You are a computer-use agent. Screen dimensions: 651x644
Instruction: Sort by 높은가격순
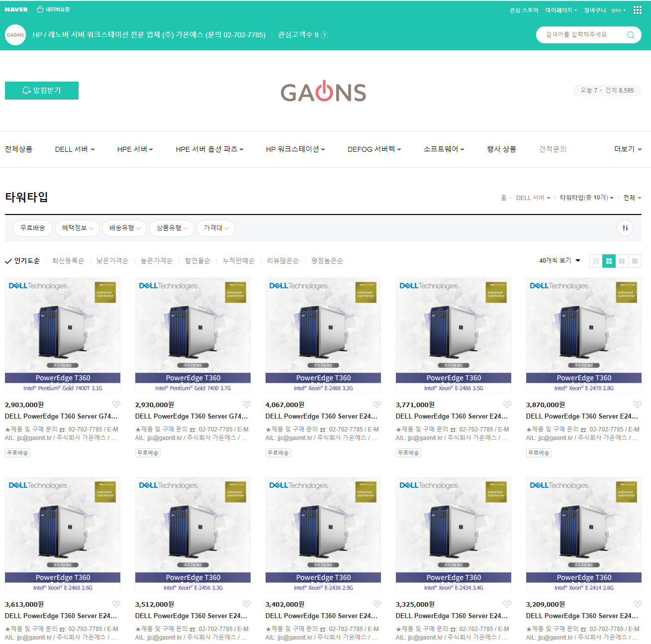(157, 261)
